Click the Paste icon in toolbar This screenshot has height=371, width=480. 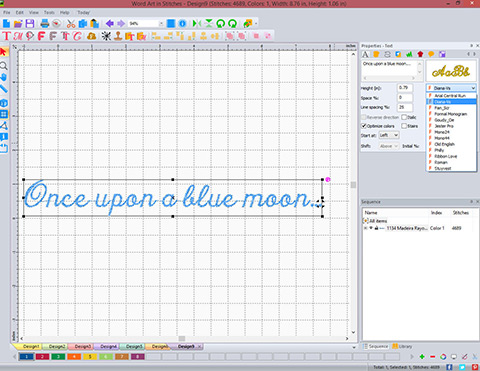point(95,24)
